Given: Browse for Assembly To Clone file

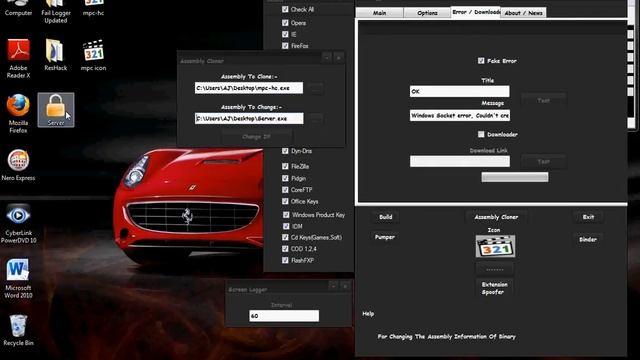Looking at the screenshot, I should pyautogui.click(x=316, y=88).
